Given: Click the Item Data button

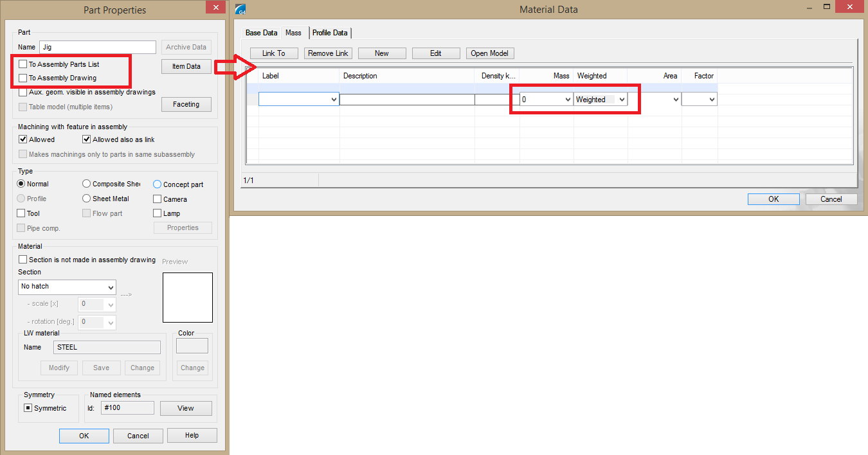Looking at the screenshot, I should click(x=186, y=66).
